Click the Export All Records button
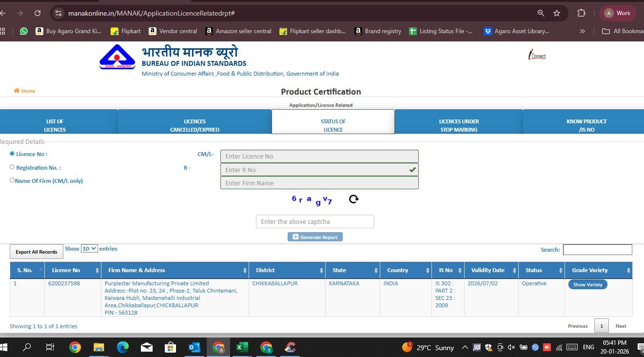The height and width of the screenshot is (357, 644). 37,252
